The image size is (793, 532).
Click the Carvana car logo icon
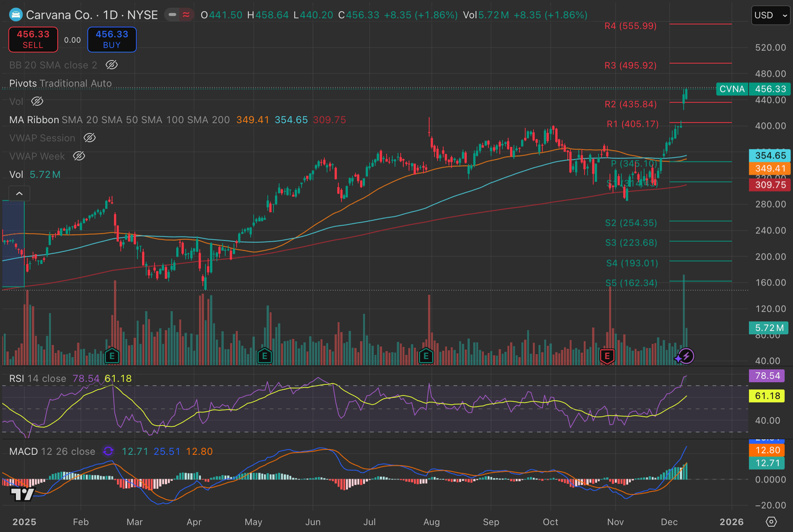pos(16,15)
